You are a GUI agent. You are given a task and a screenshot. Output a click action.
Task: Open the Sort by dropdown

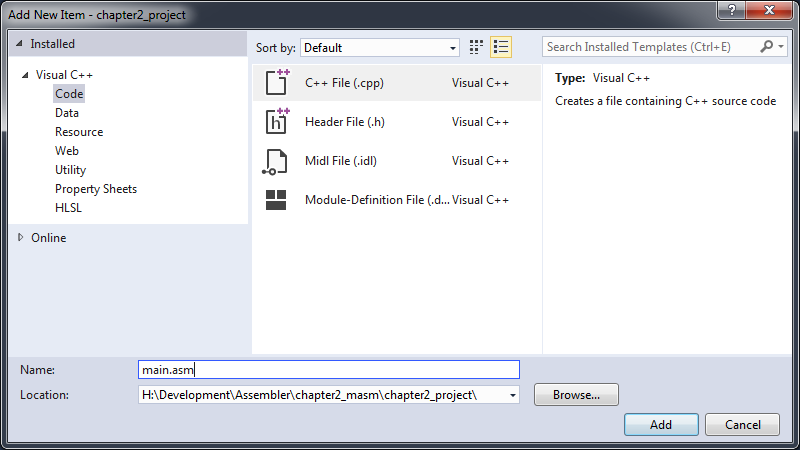379,47
